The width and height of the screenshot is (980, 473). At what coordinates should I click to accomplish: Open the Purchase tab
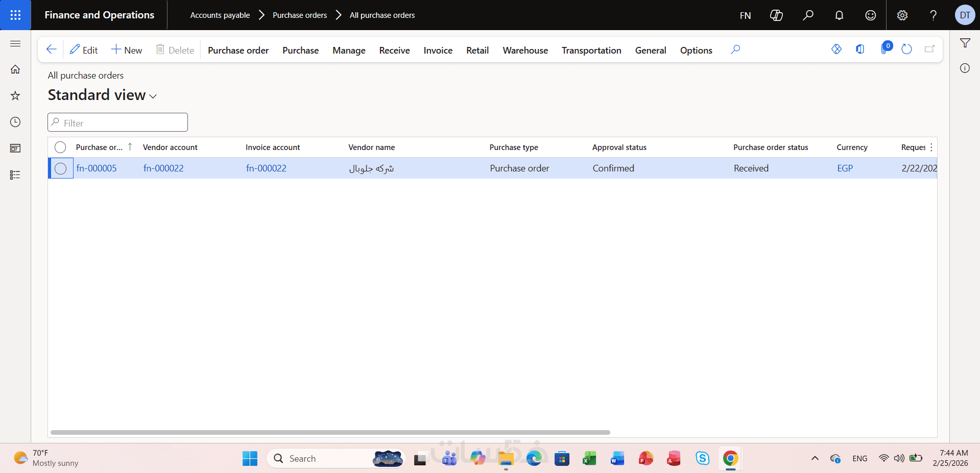coord(300,50)
